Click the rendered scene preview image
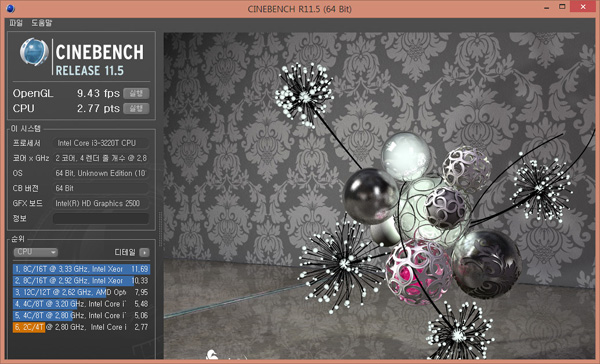 (x=379, y=196)
